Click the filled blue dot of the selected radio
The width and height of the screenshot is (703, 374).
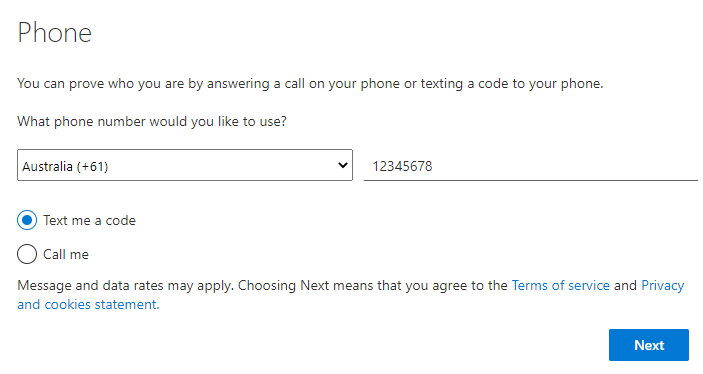click(27, 220)
